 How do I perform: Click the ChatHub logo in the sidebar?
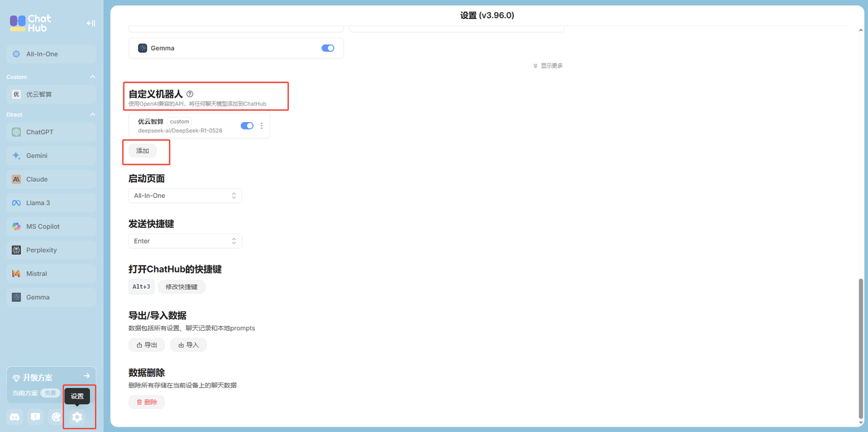point(31,22)
